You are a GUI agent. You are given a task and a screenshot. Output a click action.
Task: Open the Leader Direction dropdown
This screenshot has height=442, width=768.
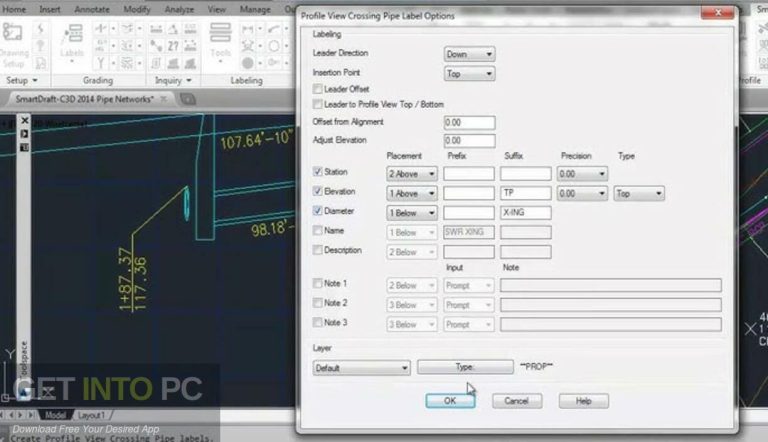tap(469, 54)
